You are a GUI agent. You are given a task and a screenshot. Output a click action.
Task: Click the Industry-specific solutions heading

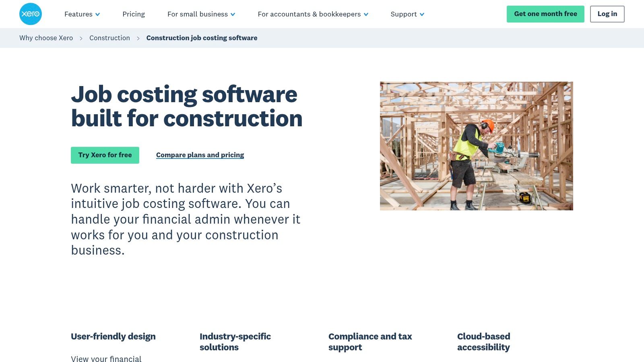(x=235, y=342)
